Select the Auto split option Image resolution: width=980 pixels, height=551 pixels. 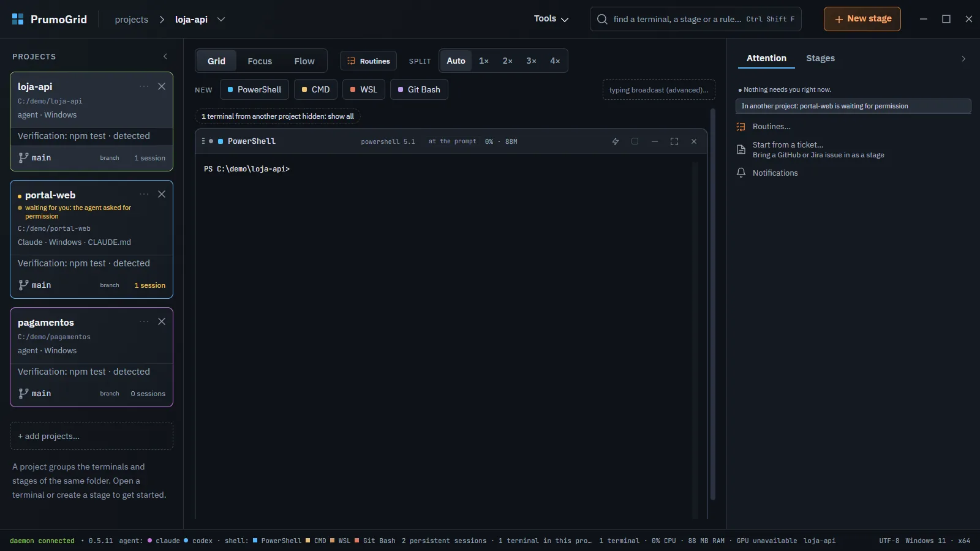point(456,61)
